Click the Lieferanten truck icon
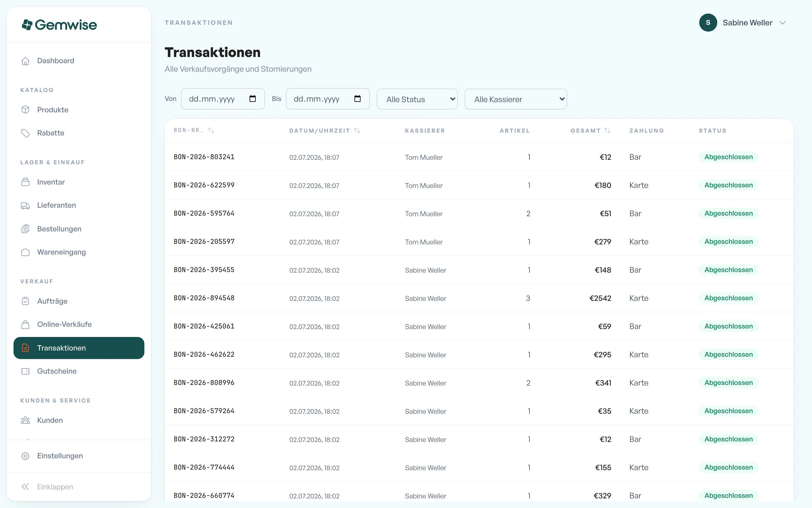The width and height of the screenshot is (812, 508). point(25,205)
